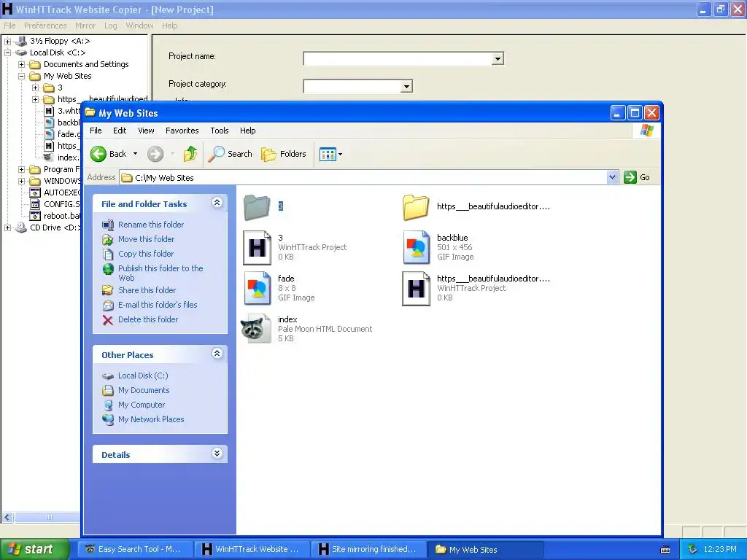This screenshot has height=560, width=747.
Task: Click Rename this folder
Action: (x=151, y=225)
